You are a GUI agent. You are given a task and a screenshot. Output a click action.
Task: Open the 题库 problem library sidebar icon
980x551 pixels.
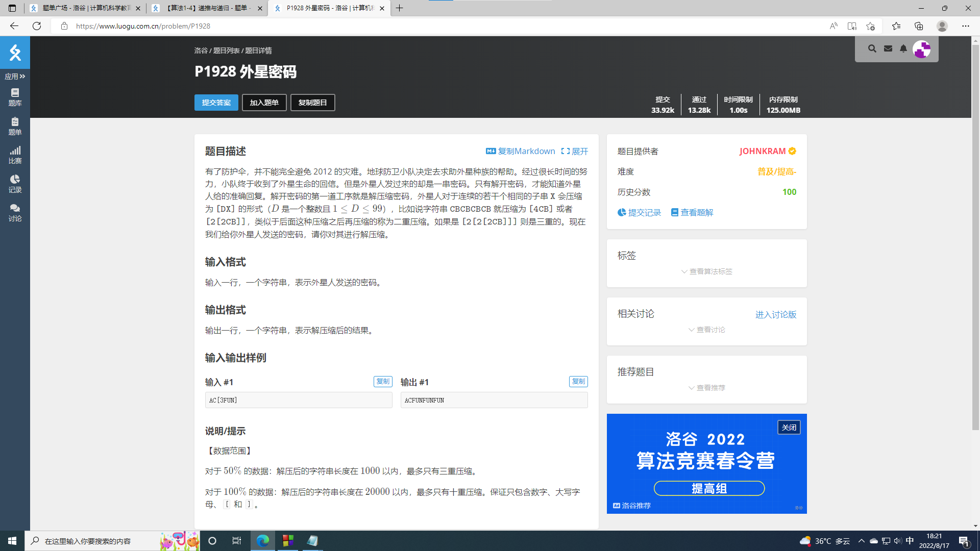[x=15, y=96]
